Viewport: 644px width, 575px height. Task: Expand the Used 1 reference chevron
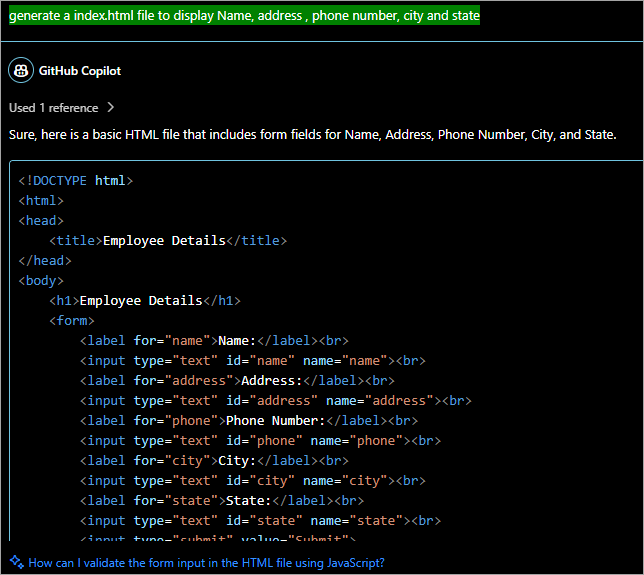[110, 108]
